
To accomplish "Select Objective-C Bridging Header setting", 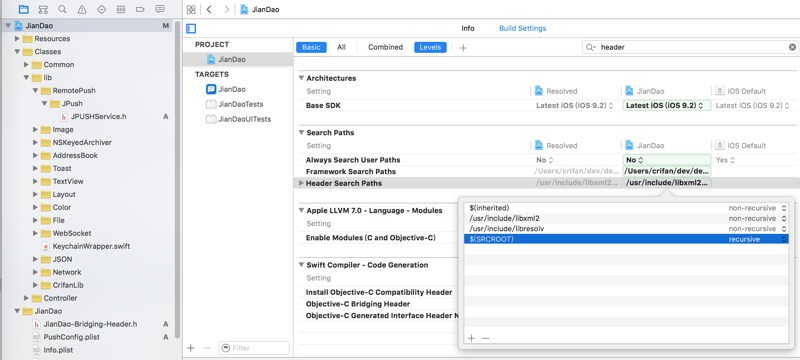I will coord(358,304).
